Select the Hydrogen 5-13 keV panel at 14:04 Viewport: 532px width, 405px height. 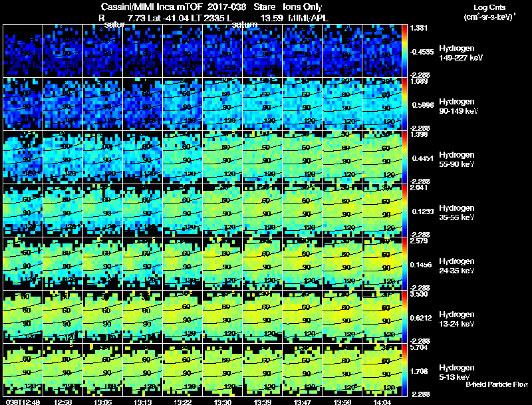coord(382,370)
